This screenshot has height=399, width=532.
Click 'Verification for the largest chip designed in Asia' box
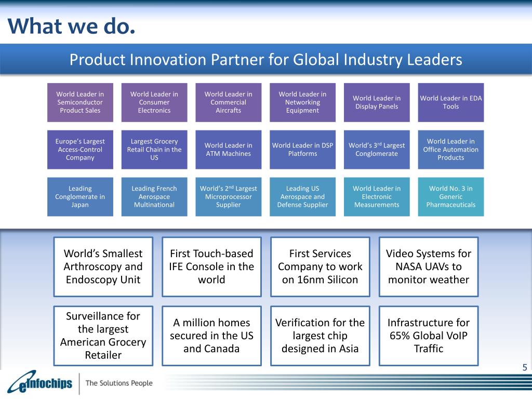(x=320, y=336)
